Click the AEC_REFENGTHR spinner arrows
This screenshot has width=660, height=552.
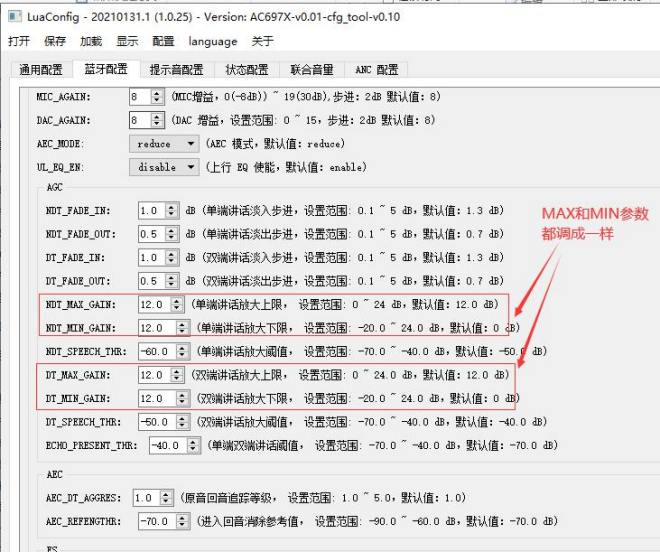pos(182,522)
